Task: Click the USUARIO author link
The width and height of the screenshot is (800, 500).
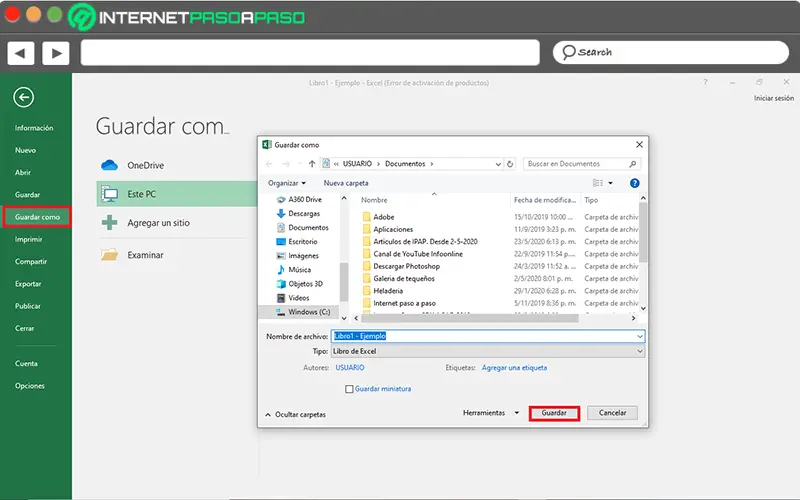Action: 350,367
